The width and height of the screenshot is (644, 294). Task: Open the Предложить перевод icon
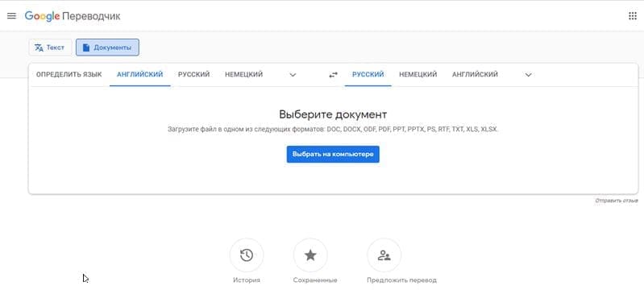click(x=384, y=255)
